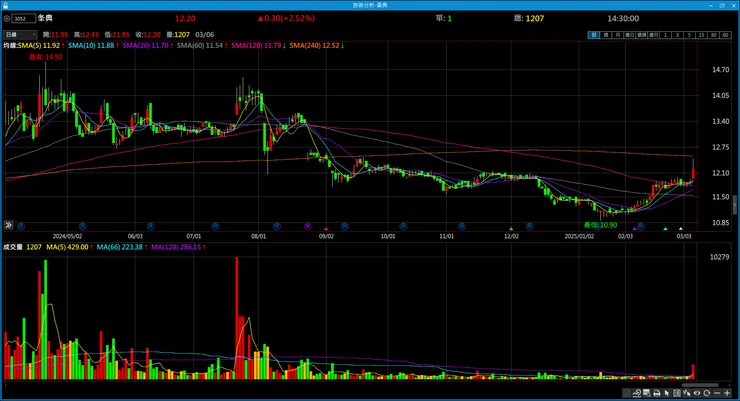Click the horizontal scrollbar thumb under volume chart
Image resolution: width=740 pixels, height=401 pixels.
pyautogui.click(x=700, y=385)
